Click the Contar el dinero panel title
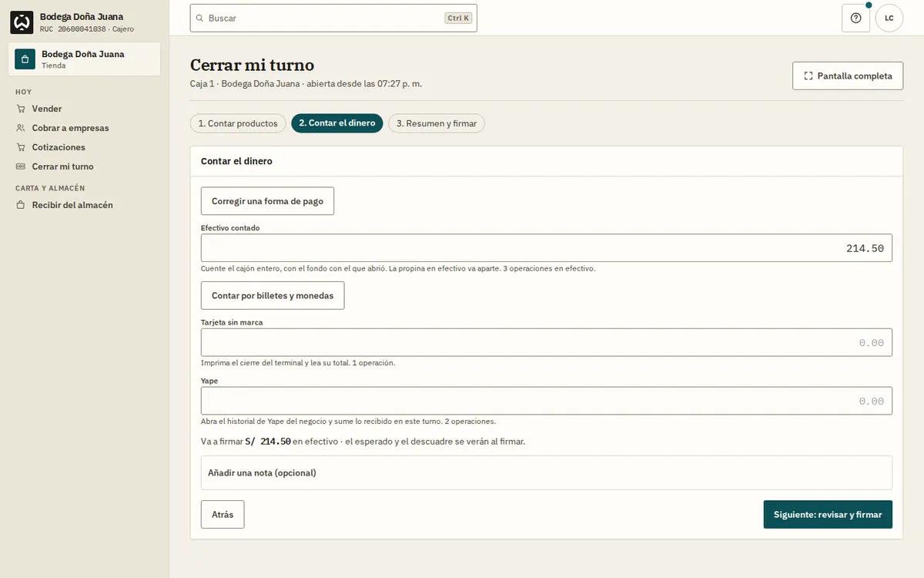The height and width of the screenshot is (578, 924). click(236, 161)
